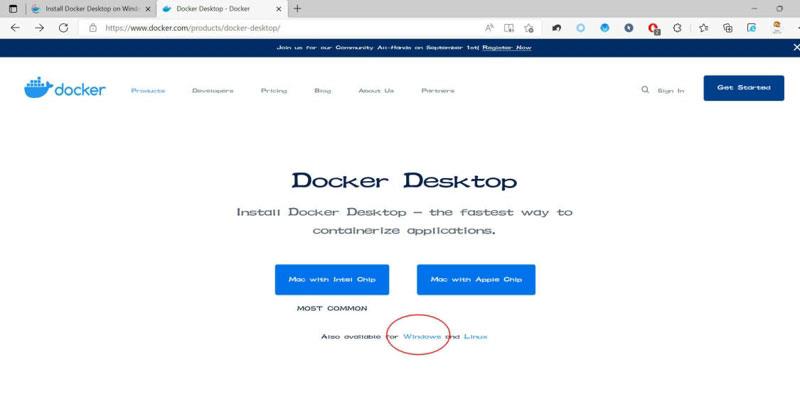This screenshot has height=416, width=800.
Task: Open the Favorites list icon
Action: click(704, 28)
